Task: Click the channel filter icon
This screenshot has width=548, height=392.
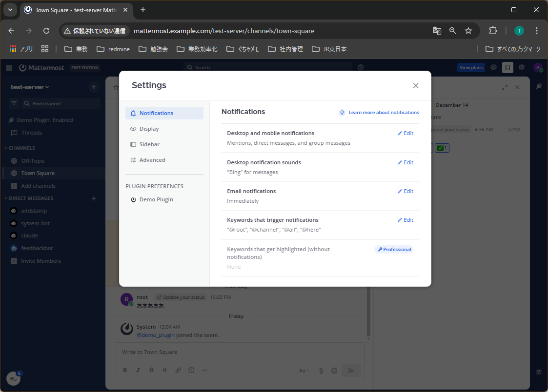Action: coord(14,103)
